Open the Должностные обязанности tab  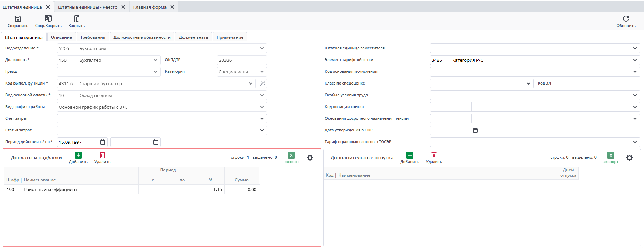[142, 37]
